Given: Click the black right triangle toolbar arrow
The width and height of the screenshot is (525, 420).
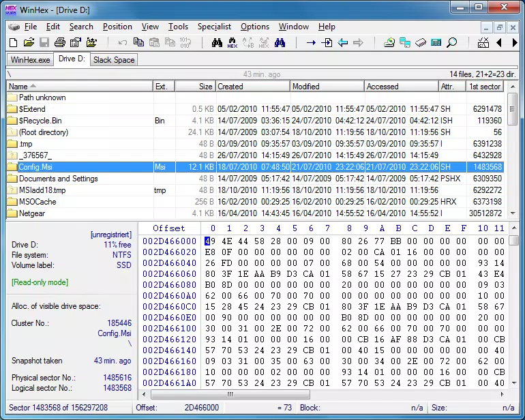Looking at the screenshot, I should (515, 42).
